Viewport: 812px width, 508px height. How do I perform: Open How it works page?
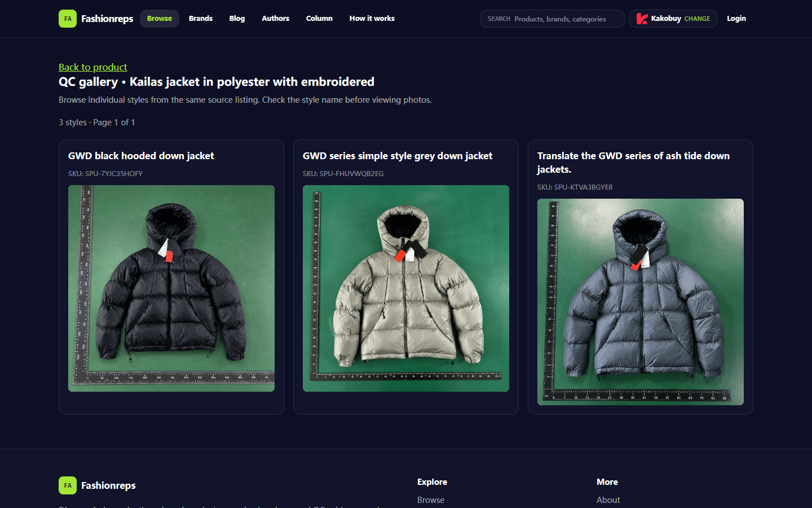point(372,19)
